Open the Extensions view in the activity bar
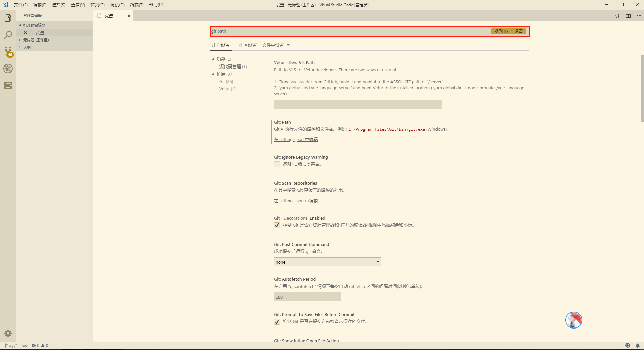This screenshot has width=644, height=350. pyautogui.click(x=8, y=85)
